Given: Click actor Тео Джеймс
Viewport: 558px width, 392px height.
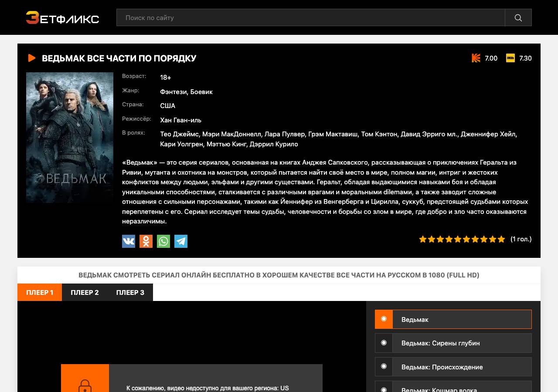Looking at the screenshot, I should [x=179, y=134].
